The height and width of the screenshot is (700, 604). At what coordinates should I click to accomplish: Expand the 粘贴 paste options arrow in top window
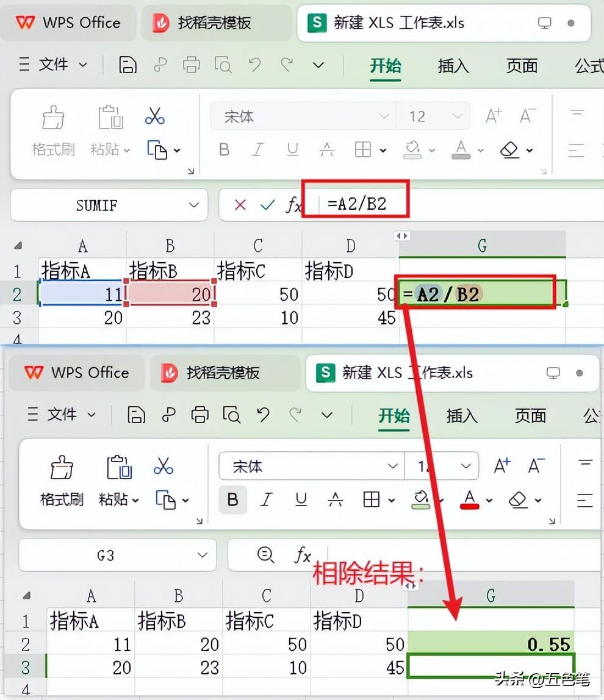127,151
